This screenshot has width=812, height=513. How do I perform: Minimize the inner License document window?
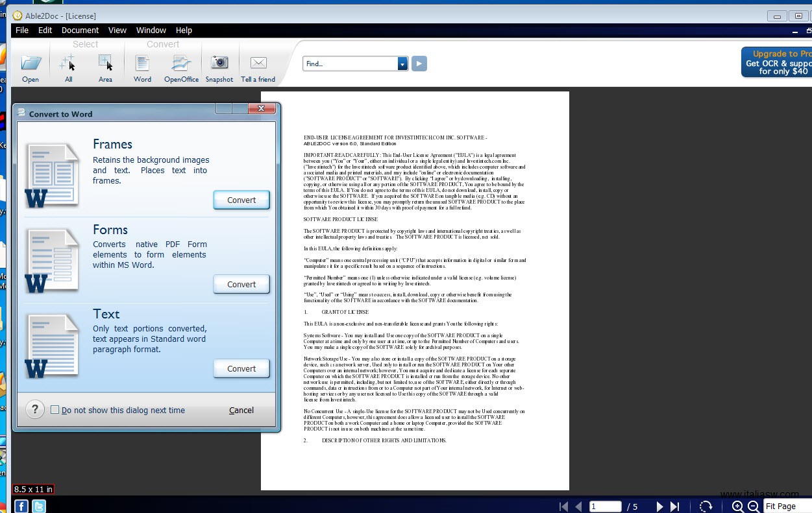pyautogui.click(x=795, y=30)
